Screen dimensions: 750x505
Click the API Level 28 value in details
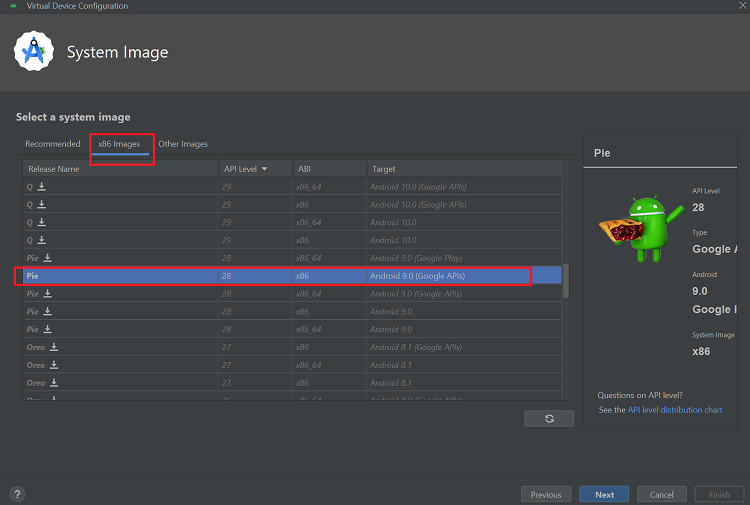pyautogui.click(x=698, y=208)
